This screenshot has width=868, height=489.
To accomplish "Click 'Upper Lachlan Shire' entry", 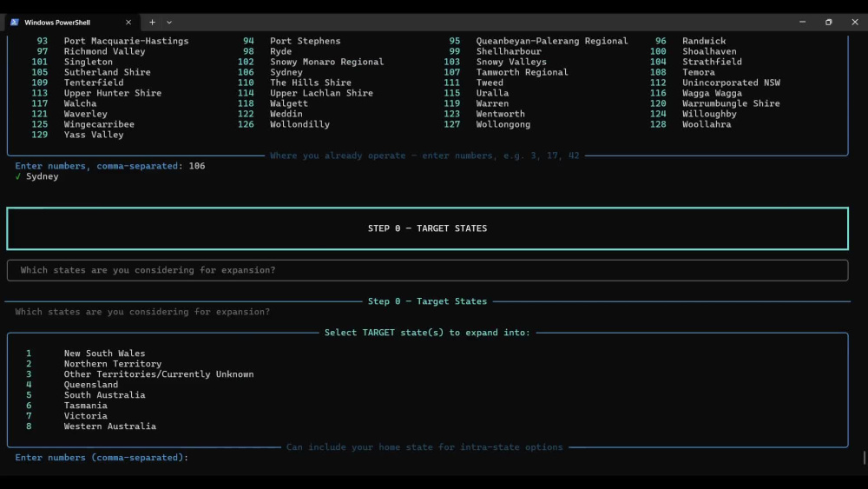I will click(x=322, y=93).
